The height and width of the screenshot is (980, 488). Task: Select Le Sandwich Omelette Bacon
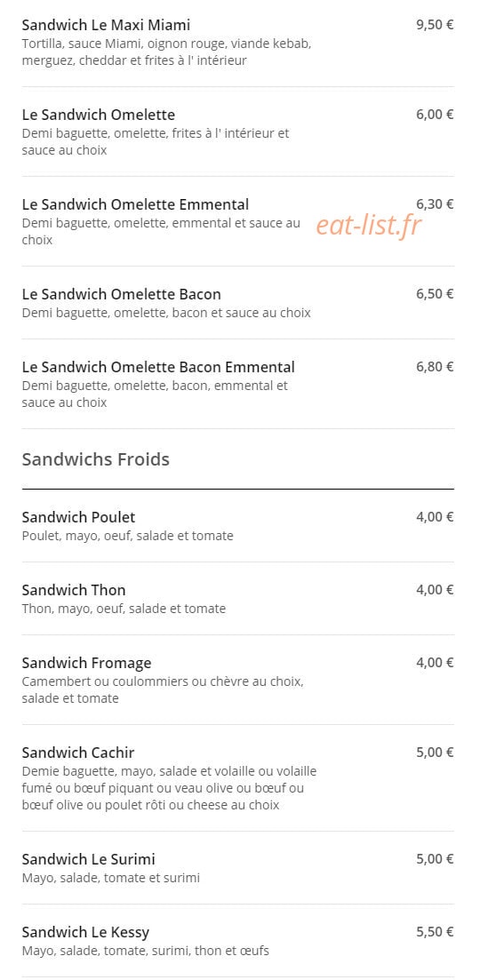[237, 302]
